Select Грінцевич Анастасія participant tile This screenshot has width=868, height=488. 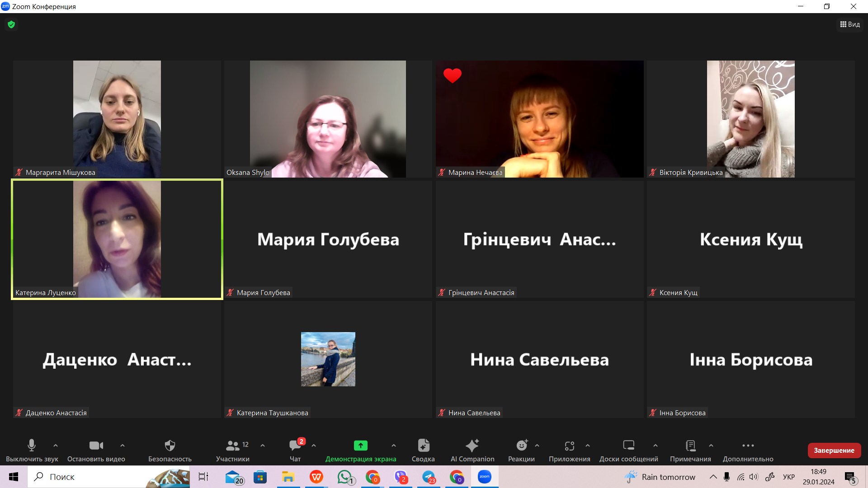coord(540,239)
